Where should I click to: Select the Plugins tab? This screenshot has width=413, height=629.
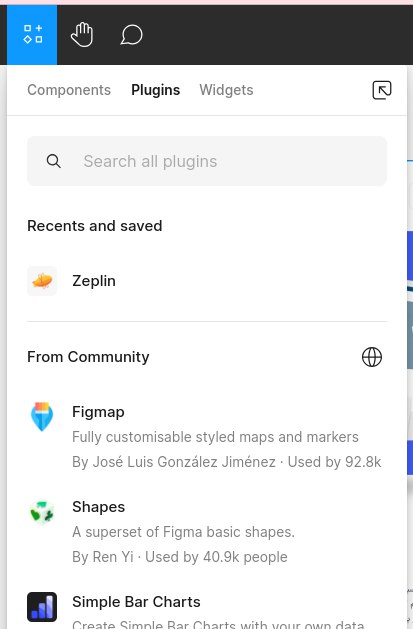pyautogui.click(x=156, y=90)
